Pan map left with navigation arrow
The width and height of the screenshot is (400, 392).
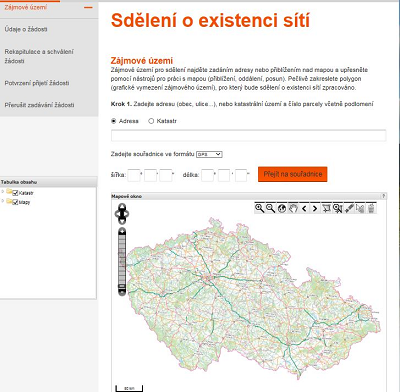click(x=117, y=214)
